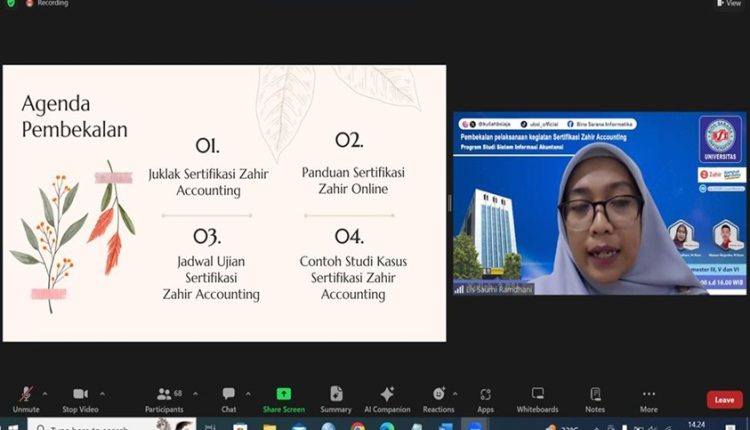Click 'Juklak Sertifikasi Zahir Accounting' on slide

tap(208, 182)
